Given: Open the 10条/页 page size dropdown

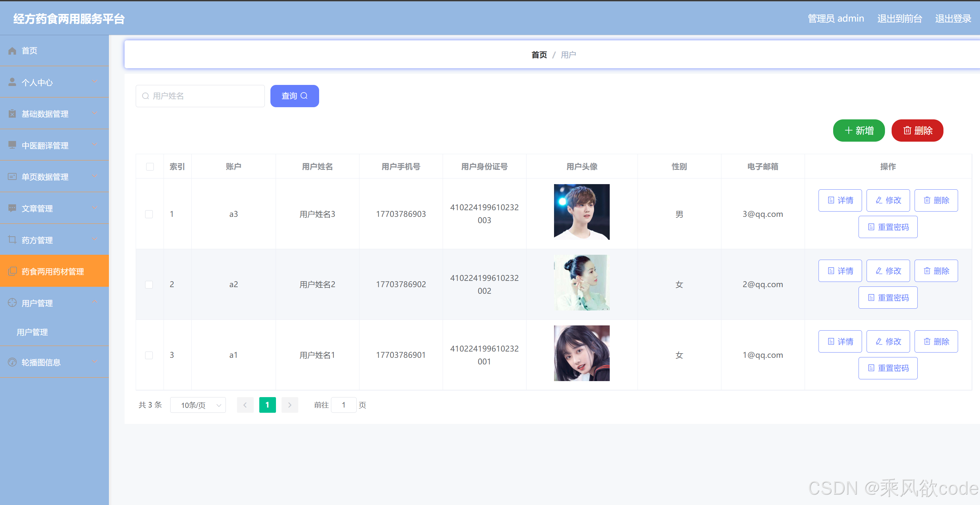Looking at the screenshot, I should coord(197,405).
